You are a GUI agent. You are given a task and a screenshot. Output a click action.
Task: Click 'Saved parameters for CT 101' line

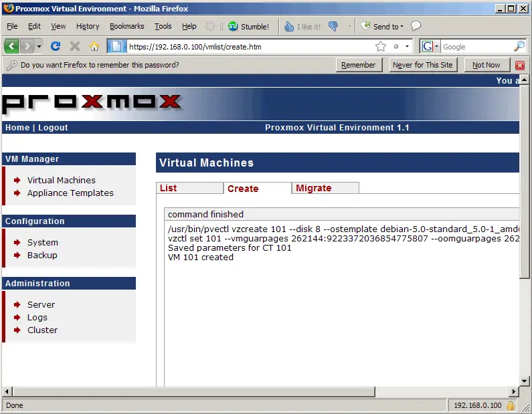click(x=230, y=248)
